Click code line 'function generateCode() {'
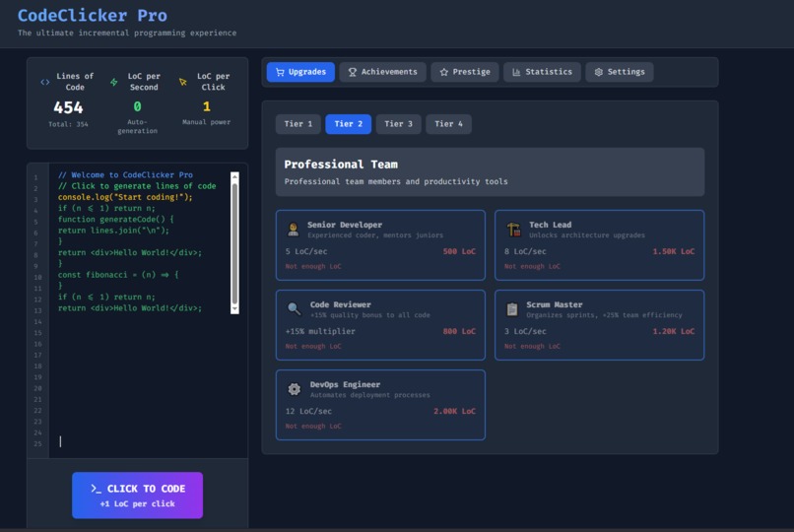The image size is (794, 532). click(x=116, y=219)
